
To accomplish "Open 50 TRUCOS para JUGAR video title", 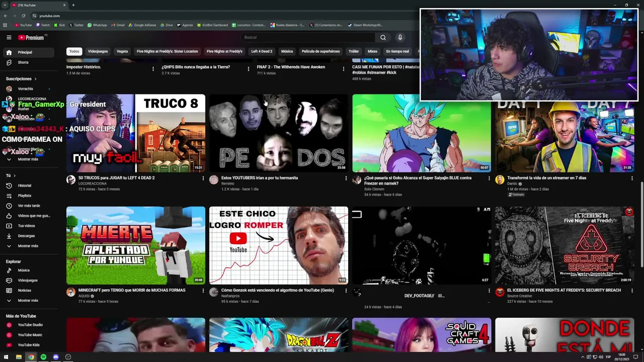I will [x=116, y=178].
